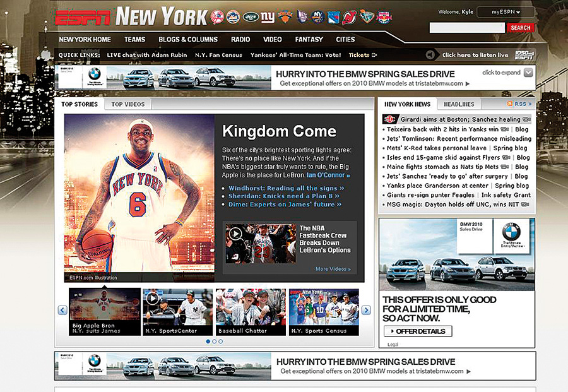Screen dimensions: 568x392
Task: Open the myESPN dropdown
Action: coord(506,12)
